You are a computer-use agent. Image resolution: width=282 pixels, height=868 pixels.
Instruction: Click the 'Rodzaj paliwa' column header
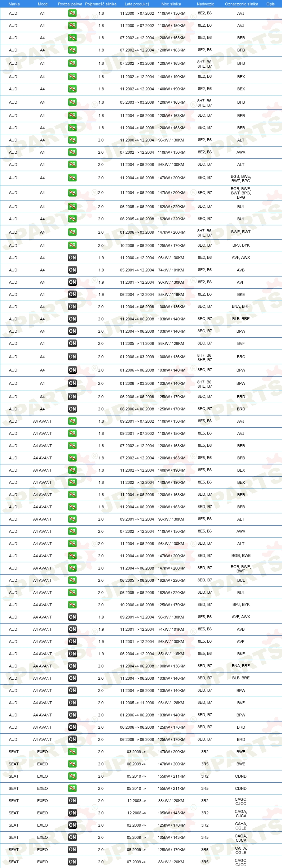(70, 4)
